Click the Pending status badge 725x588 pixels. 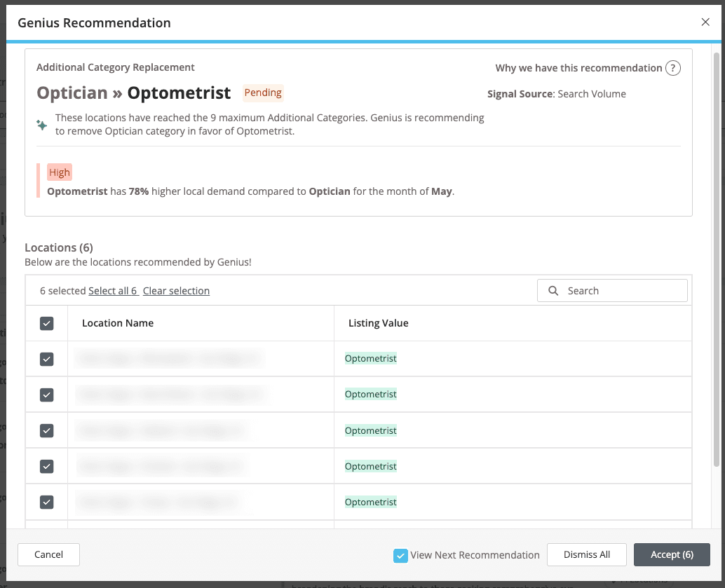(x=263, y=93)
